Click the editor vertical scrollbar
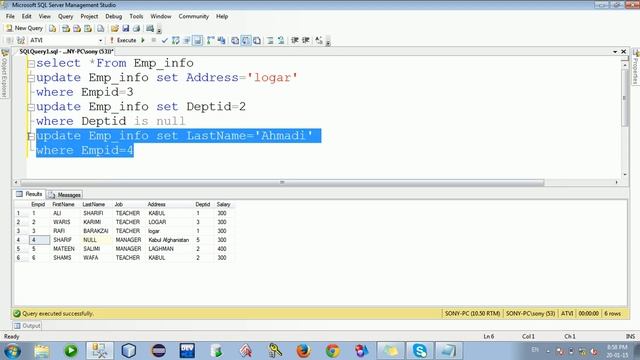 (x=624, y=98)
